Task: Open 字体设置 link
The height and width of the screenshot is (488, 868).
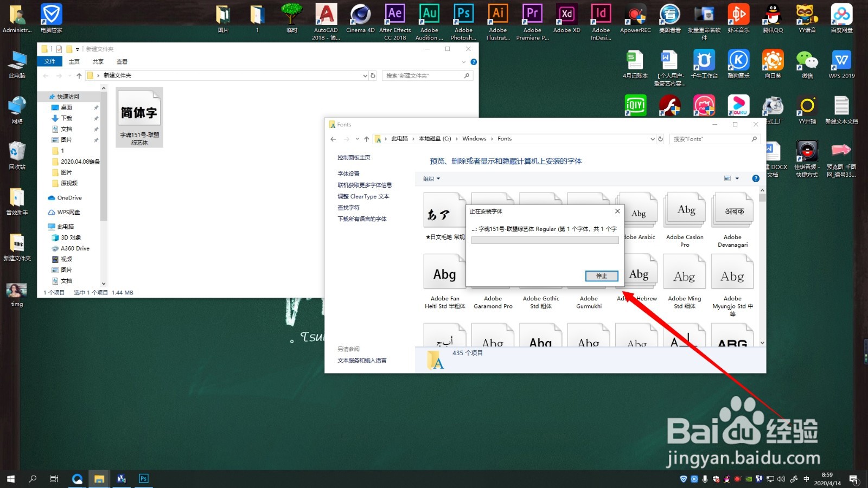Action: click(348, 174)
